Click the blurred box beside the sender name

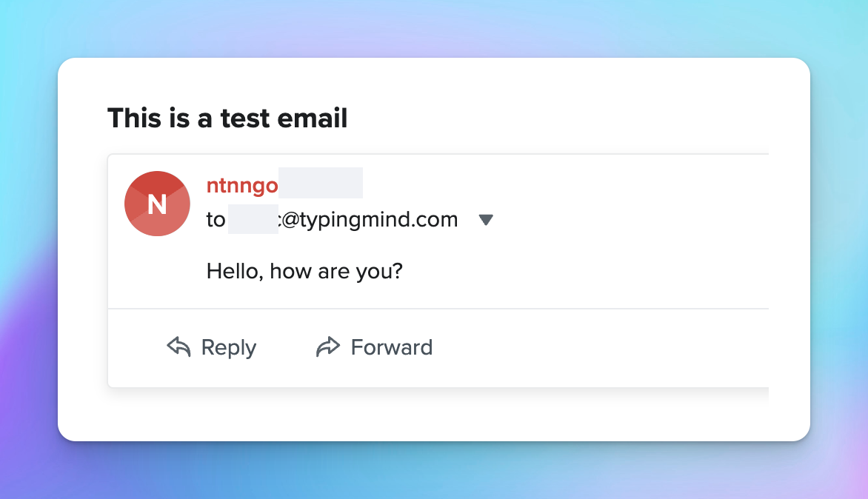(321, 183)
